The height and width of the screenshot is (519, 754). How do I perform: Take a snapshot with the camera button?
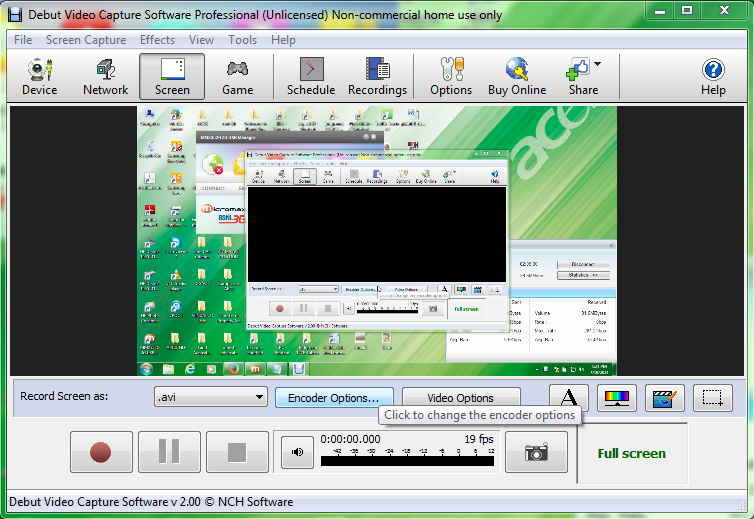pos(536,452)
